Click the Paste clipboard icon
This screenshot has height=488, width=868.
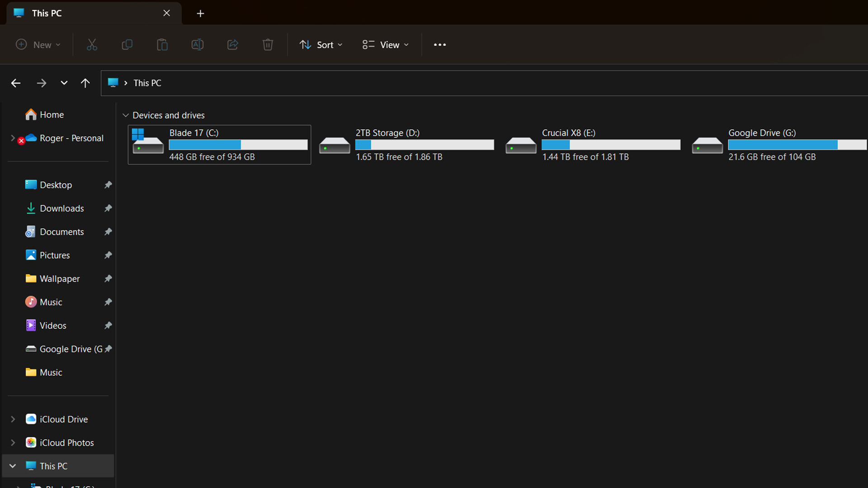click(162, 45)
